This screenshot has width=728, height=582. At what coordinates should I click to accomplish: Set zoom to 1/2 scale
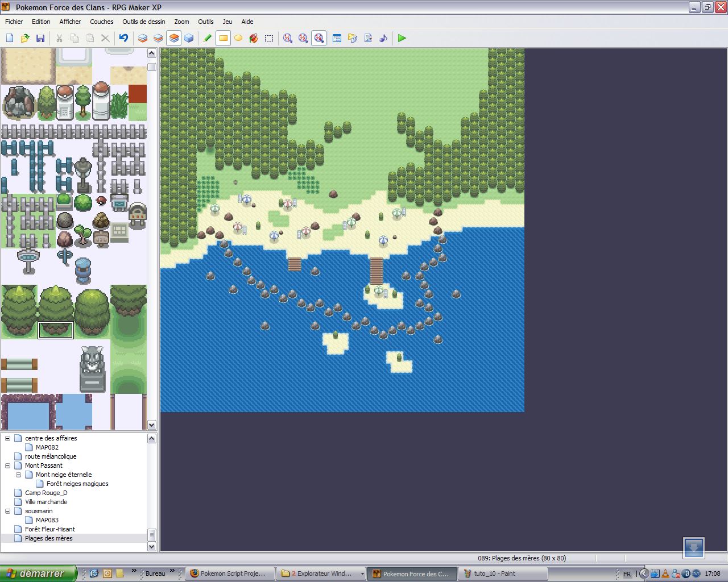303,38
